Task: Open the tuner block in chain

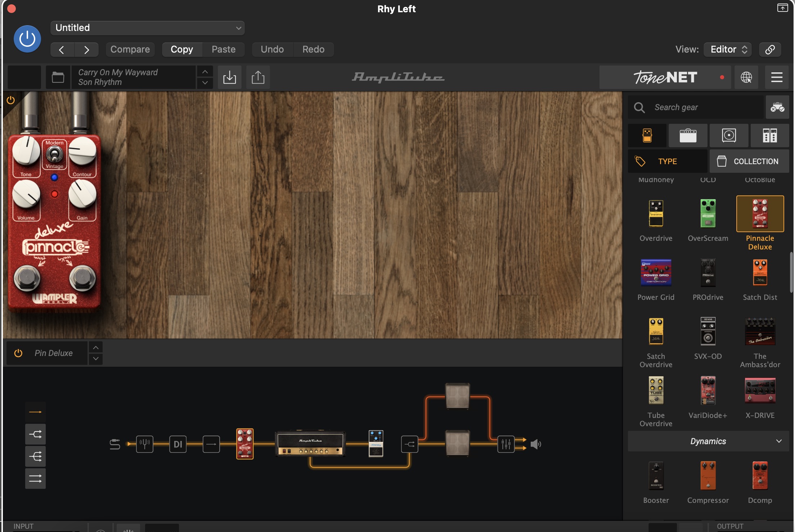Action: pos(145,444)
